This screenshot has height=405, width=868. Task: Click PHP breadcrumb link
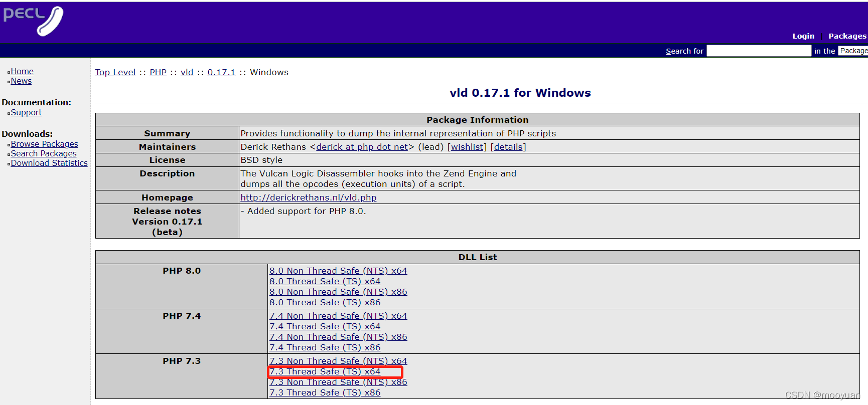coord(158,72)
